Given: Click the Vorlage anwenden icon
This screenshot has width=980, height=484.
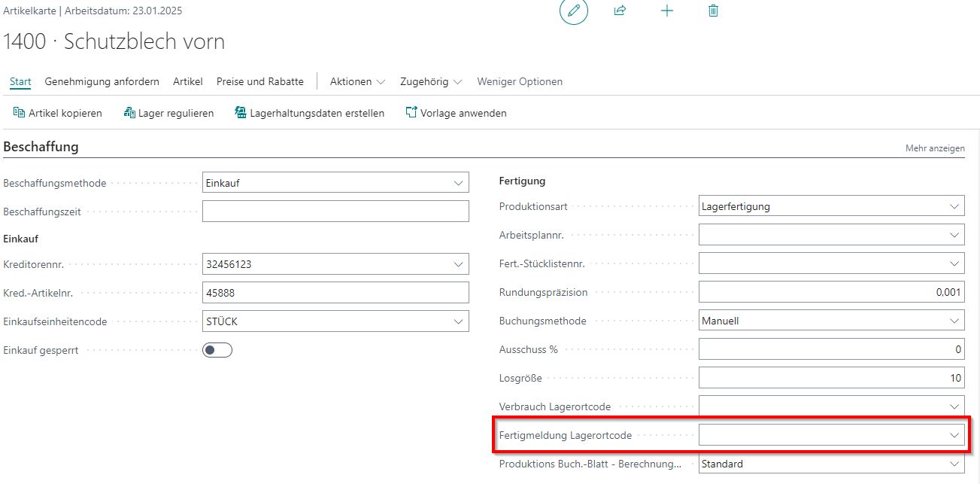Looking at the screenshot, I should 411,113.
